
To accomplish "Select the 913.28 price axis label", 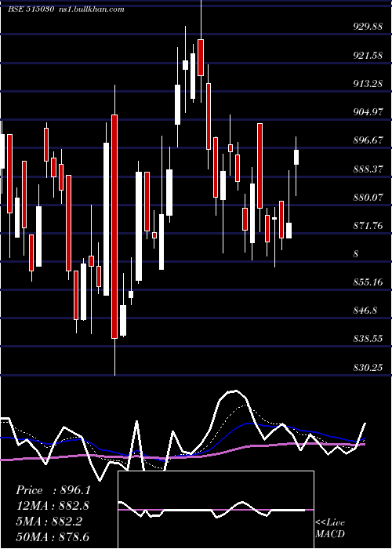I will point(368,84).
